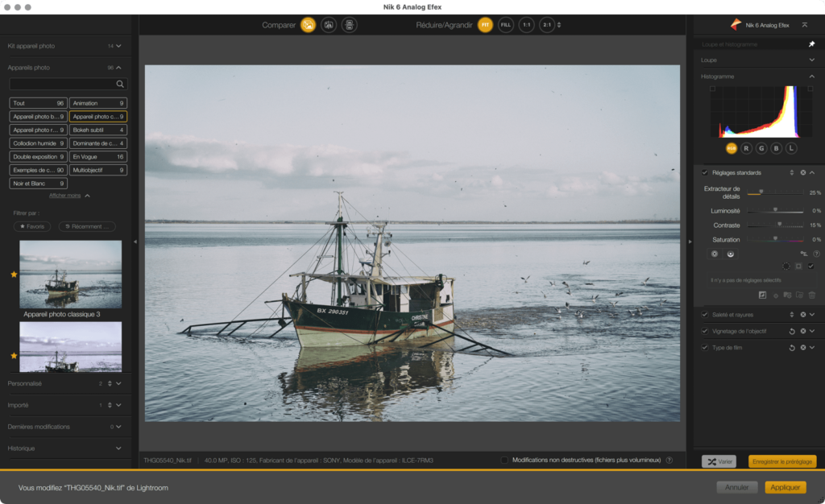Screen dimensions: 825x504
Task: Enable Modifications non destructives checkbox
Action: click(504, 460)
